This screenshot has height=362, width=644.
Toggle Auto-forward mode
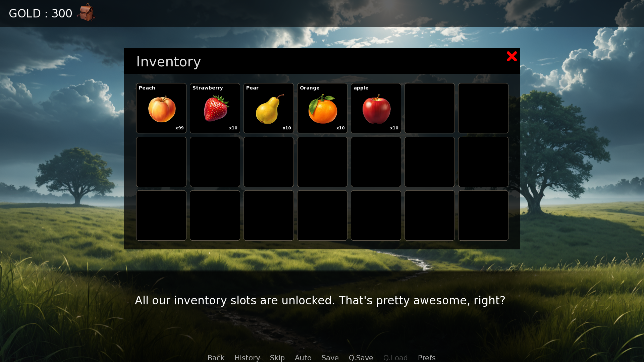coord(303,358)
